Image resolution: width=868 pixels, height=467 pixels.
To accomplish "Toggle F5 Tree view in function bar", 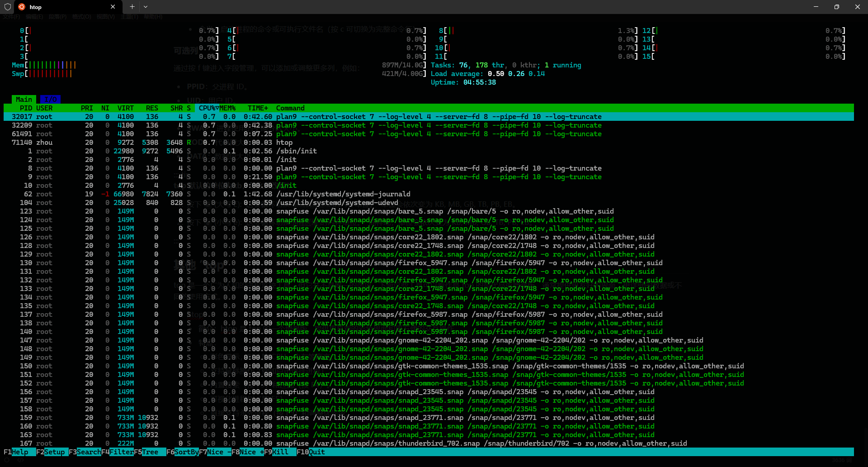I will [x=150, y=452].
